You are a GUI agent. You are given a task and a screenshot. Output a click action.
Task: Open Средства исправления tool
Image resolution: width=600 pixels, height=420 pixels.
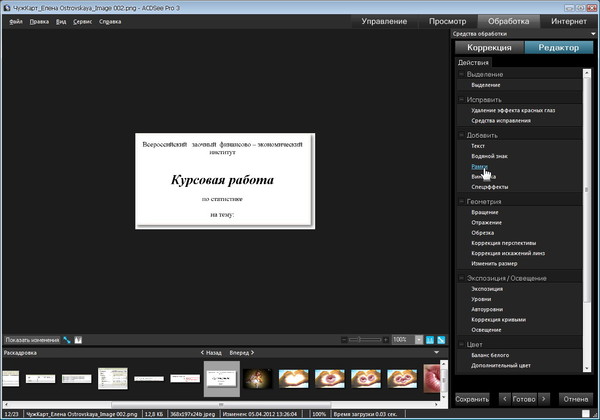pyautogui.click(x=501, y=120)
